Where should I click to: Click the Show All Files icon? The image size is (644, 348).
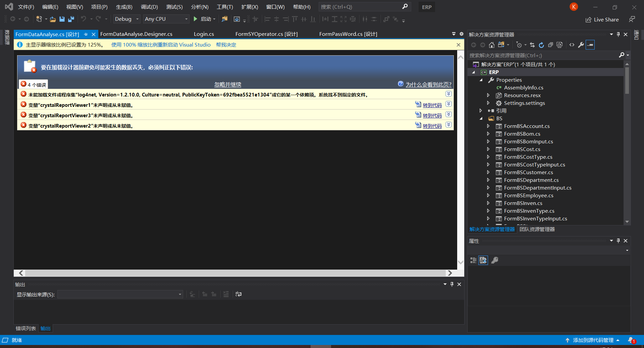tap(559, 45)
